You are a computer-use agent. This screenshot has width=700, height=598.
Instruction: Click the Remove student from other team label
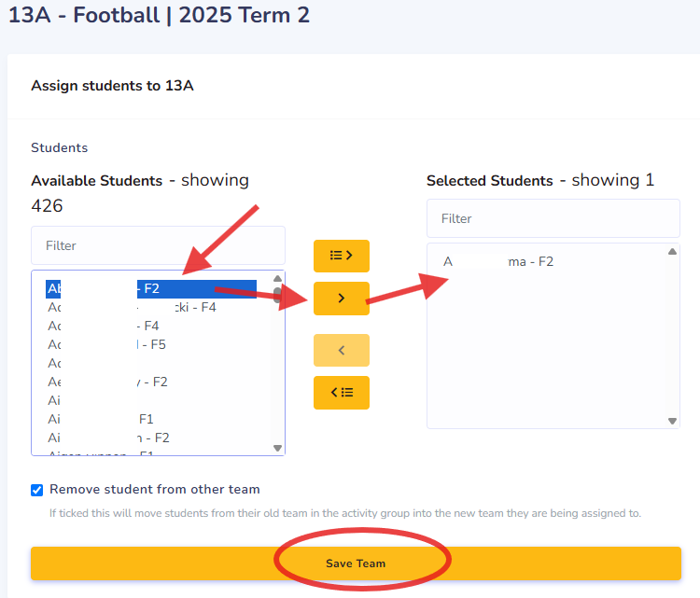(155, 490)
